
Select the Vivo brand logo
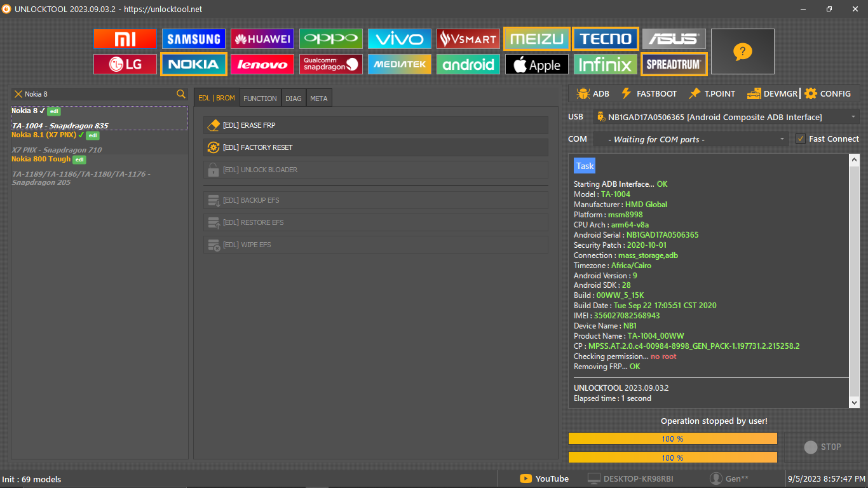pos(399,39)
